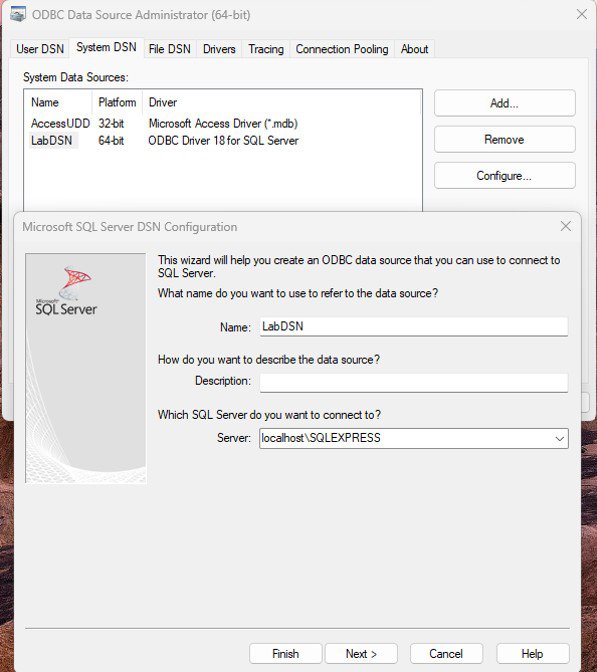Select the System DSN tab
Image resolution: width=597 pixels, height=672 pixels.
click(x=106, y=47)
